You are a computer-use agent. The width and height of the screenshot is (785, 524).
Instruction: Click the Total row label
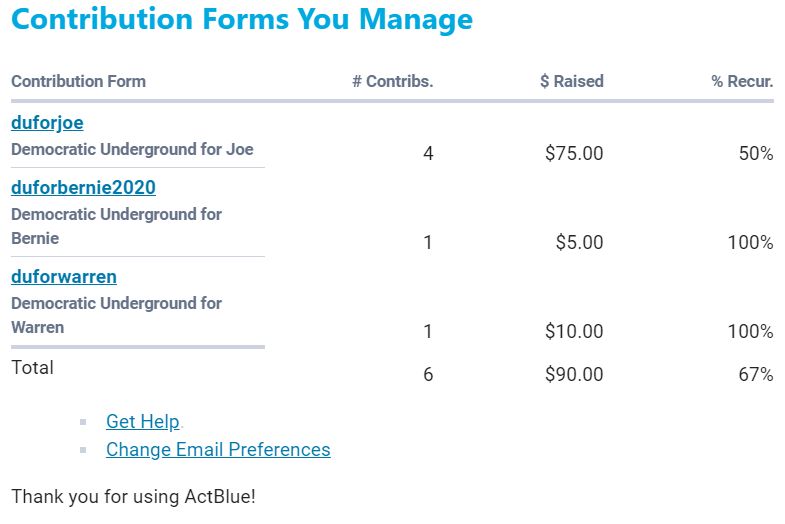click(32, 368)
